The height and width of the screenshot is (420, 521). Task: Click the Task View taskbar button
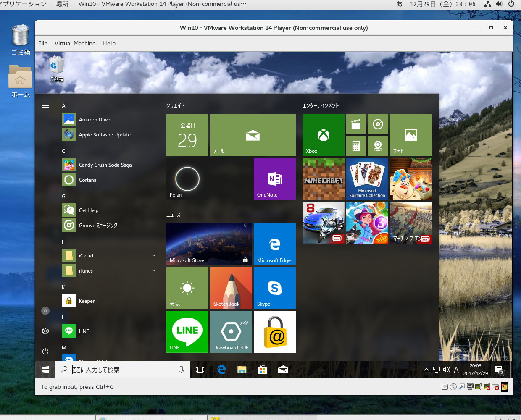200,370
